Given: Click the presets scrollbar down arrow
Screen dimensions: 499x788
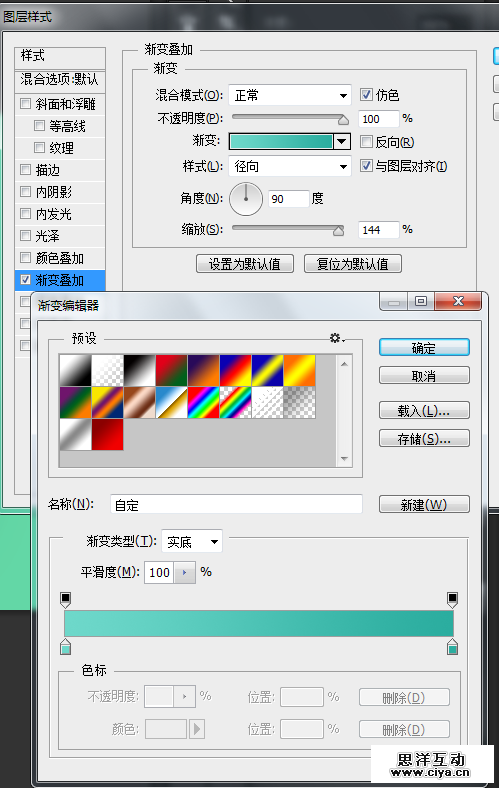Looking at the screenshot, I should [344, 458].
